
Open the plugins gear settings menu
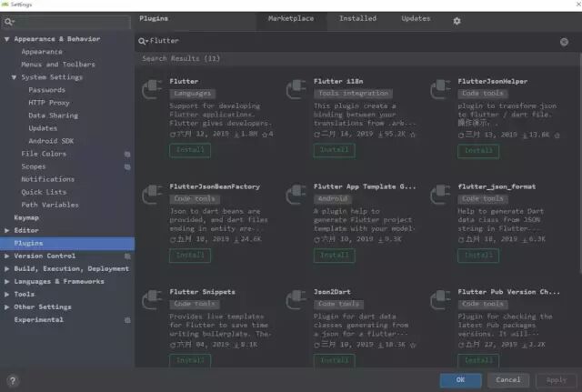(x=457, y=21)
